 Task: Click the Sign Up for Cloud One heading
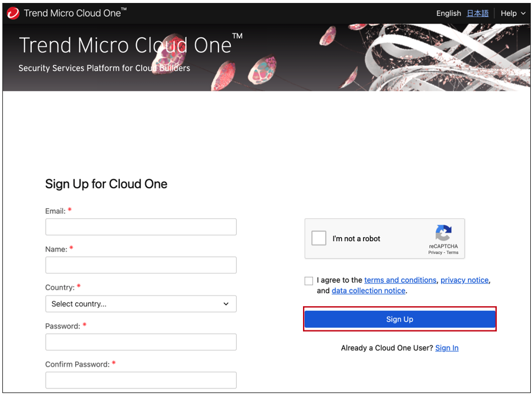coord(106,184)
